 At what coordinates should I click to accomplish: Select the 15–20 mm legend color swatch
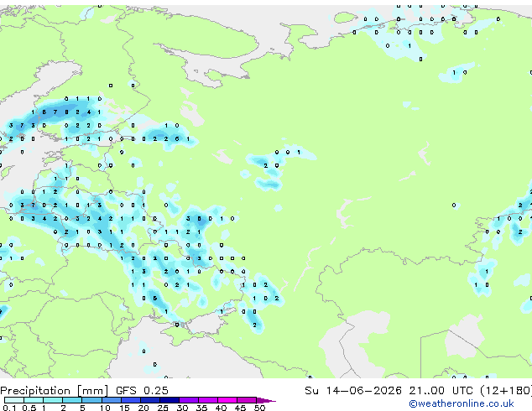[130, 400]
